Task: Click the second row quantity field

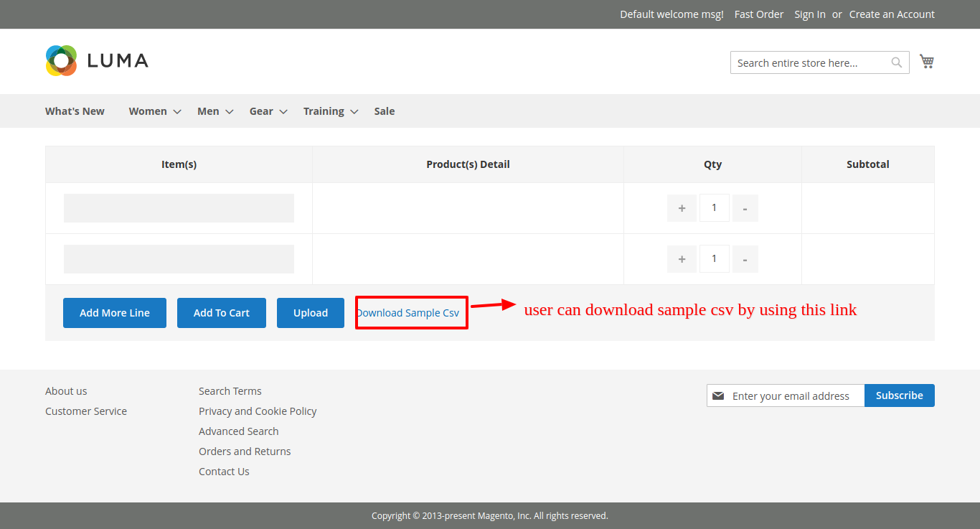Action: click(715, 259)
